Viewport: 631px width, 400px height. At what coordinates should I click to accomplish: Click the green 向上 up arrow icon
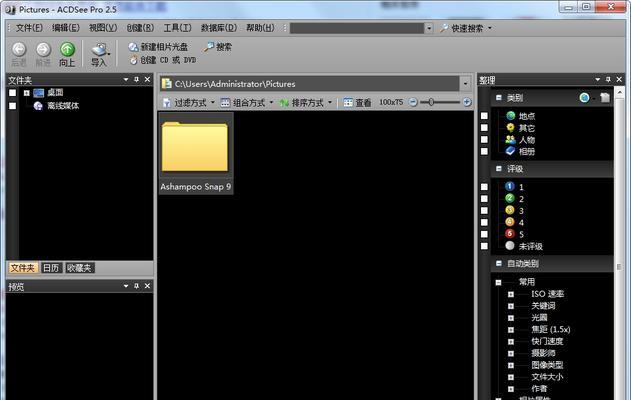point(67,49)
